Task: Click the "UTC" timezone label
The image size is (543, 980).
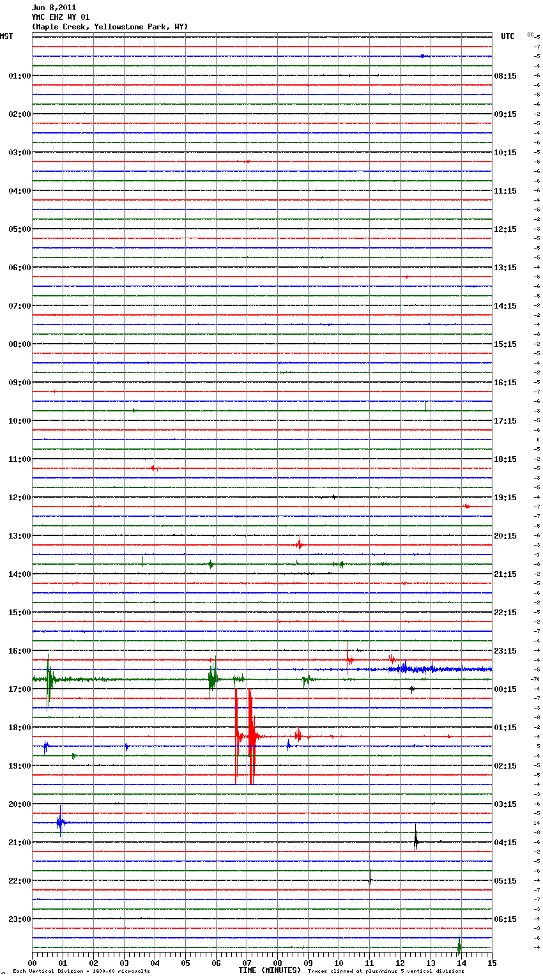Action: (x=508, y=36)
